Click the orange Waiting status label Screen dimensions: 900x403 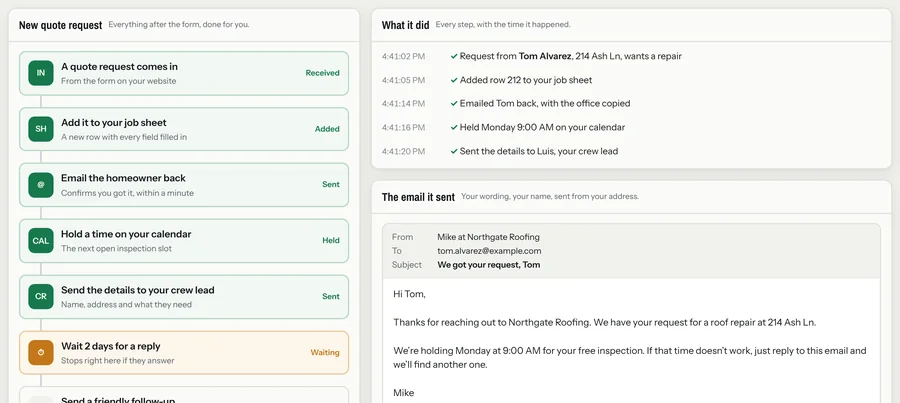325,352
